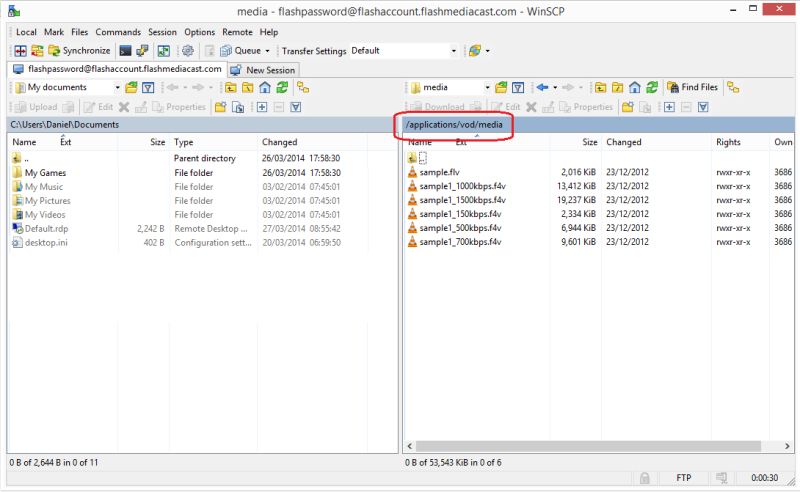800x492 pixels.
Task: Open the Remote menu
Action: 237,32
